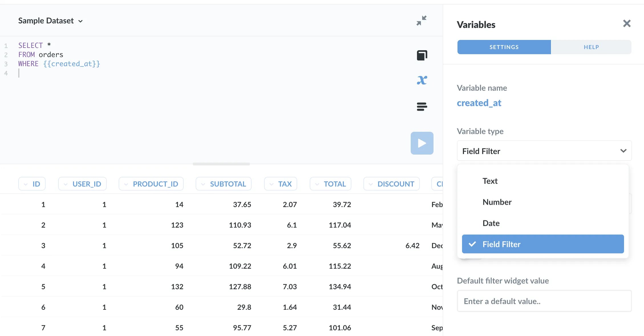Image resolution: width=644 pixels, height=336 pixels.
Task: Open the variables panel via the x icon
Action: (422, 80)
